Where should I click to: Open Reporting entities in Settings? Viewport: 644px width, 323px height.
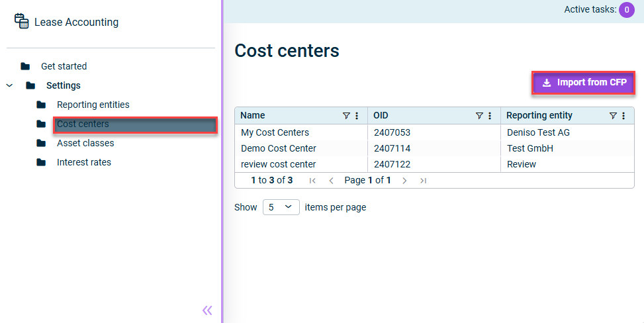click(x=93, y=105)
